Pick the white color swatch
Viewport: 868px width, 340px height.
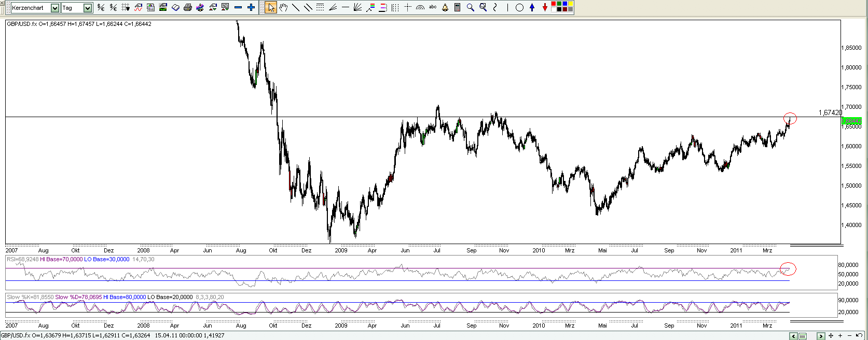tap(554, 9)
